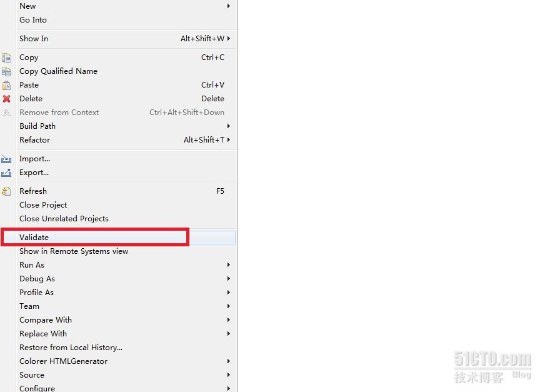
Task: Choose Refresh menu entry
Action: coord(118,191)
